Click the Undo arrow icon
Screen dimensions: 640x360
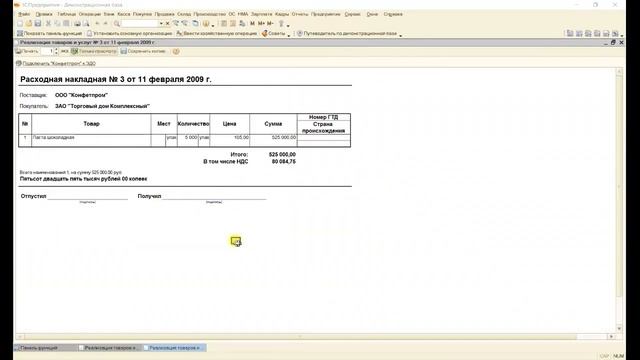click(x=97, y=24)
